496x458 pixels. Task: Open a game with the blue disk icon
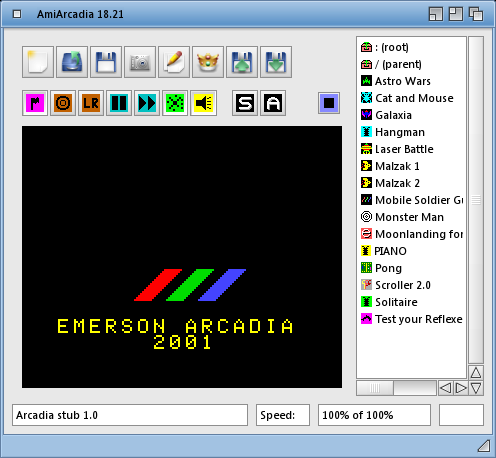pos(72,62)
